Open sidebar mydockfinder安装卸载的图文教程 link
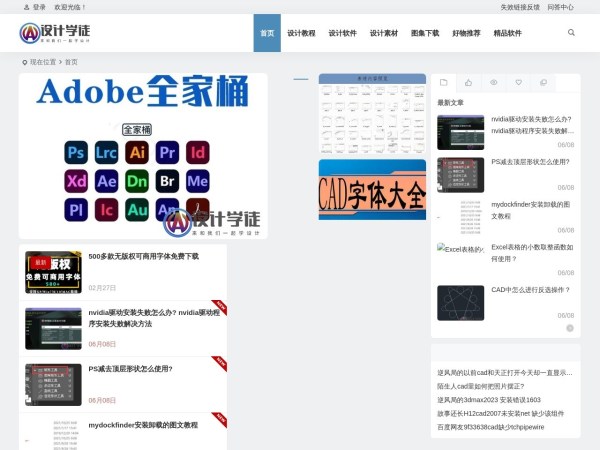Viewport: 600px width, 450px height. [531, 210]
